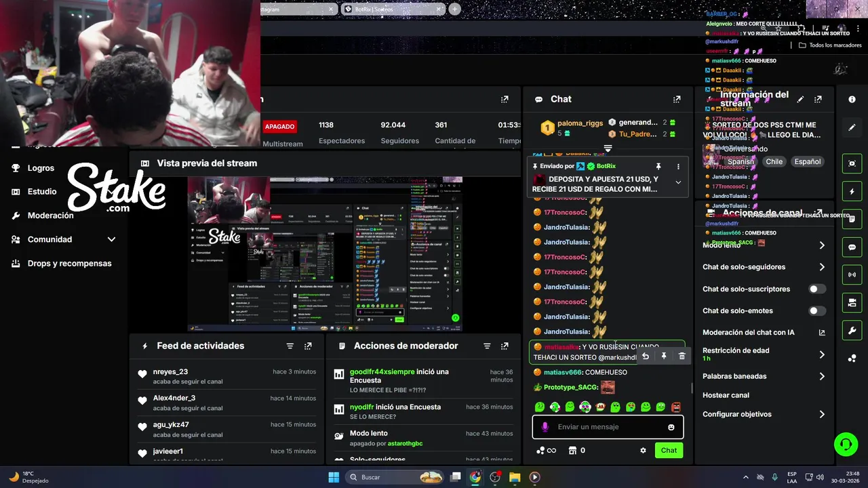Image resolution: width=868 pixels, height=488 pixels.
Task: Open a new browser tab
Action: [x=454, y=9]
